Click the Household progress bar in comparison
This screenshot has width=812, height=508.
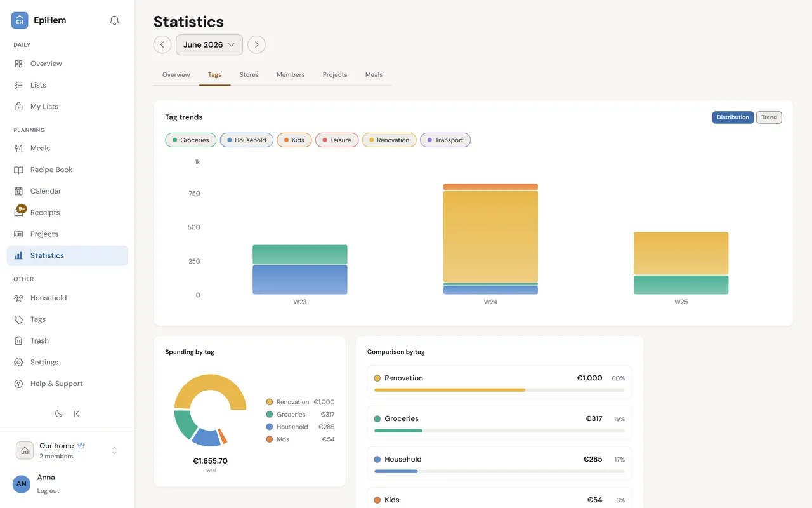(x=499, y=471)
